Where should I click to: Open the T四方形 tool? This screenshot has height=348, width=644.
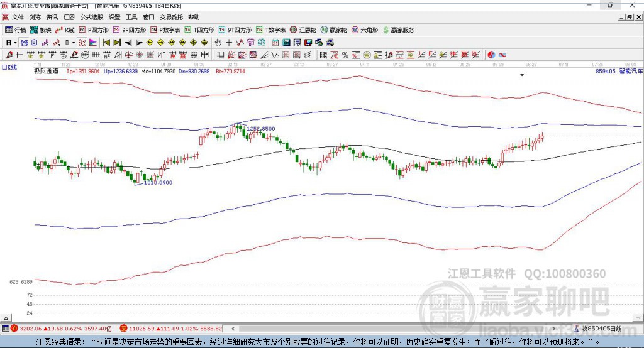pos(199,30)
